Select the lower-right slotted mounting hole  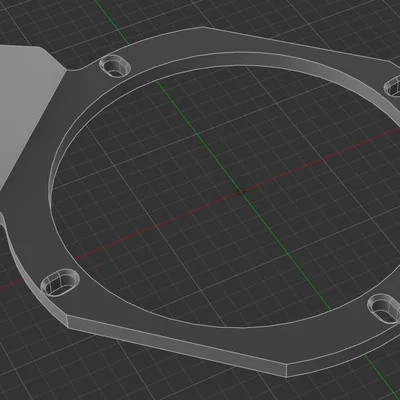(384, 309)
